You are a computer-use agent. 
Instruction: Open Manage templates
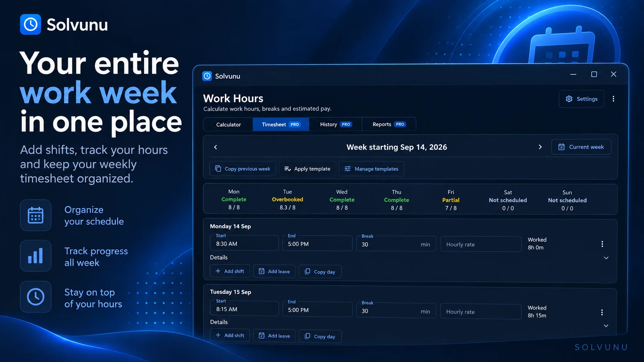(x=371, y=169)
